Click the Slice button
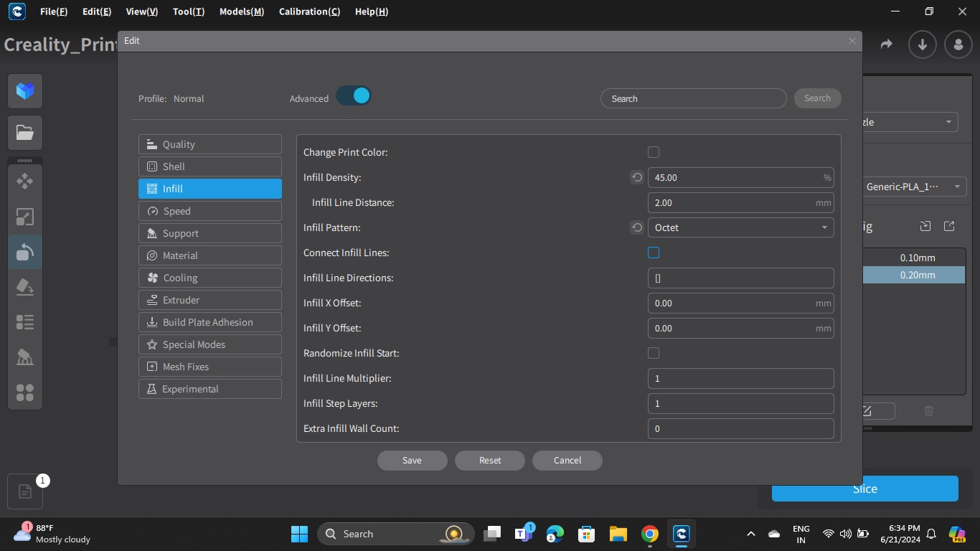The width and height of the screenshot is (980, 551). coord(865,489)
